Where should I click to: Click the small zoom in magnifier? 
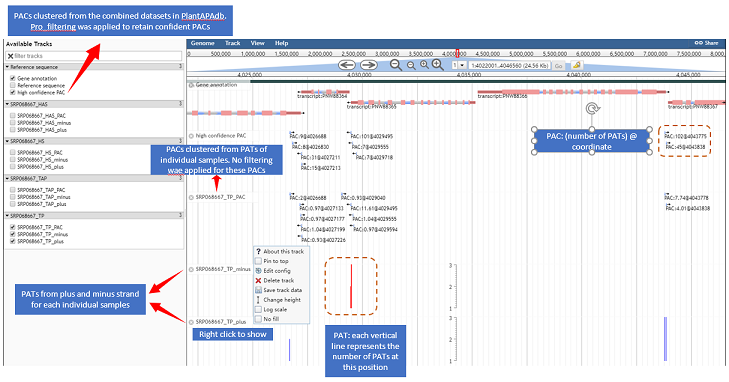(x=424, y=65)
